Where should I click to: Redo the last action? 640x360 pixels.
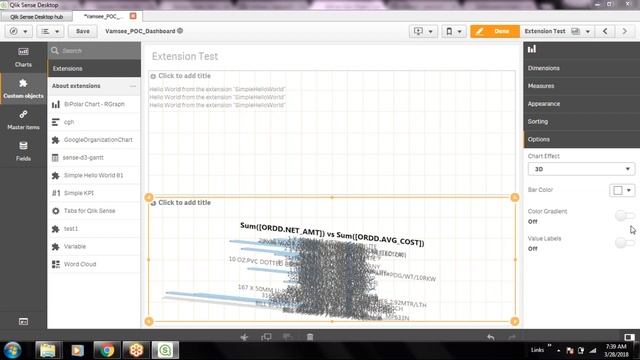(512, 337)
